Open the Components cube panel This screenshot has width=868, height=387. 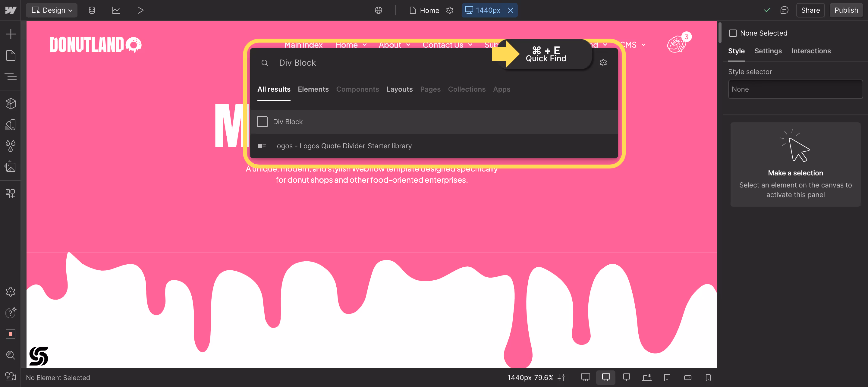coord(11,103)
